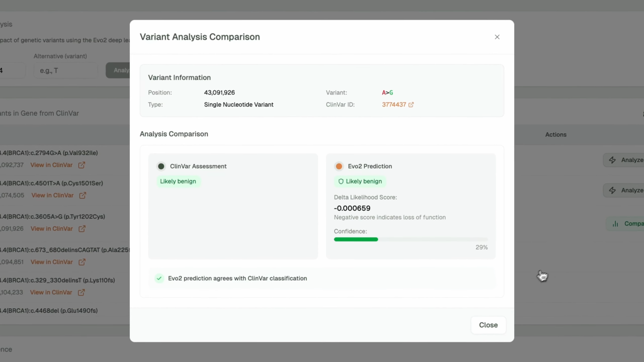Click lightning icon on p.Cys1501Ser Analyze button
Screen dimensions: 644x362
612,190
